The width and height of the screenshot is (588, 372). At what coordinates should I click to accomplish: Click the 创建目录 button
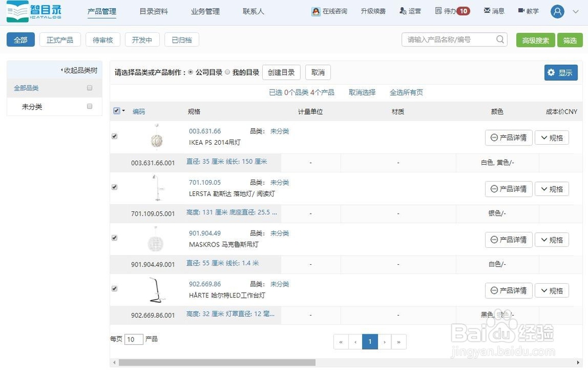click(x=281, y=72)
